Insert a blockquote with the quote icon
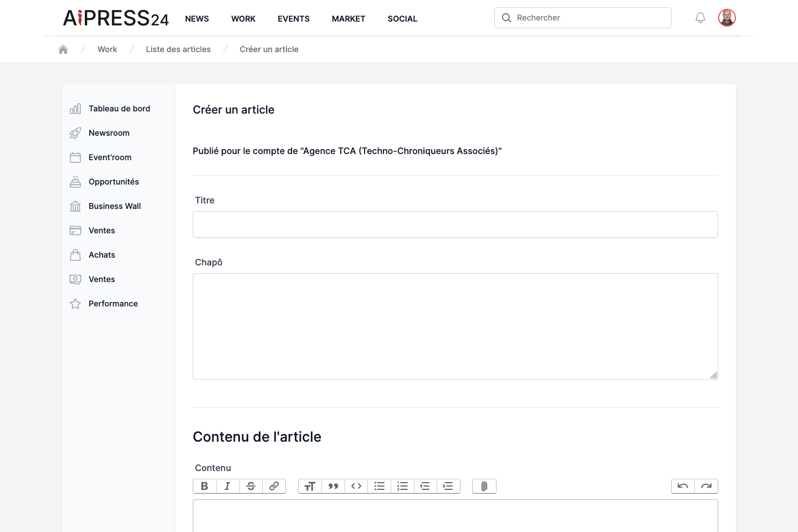Image resolution: width=798 pixels, height=532 pixels. coord(333,486)
